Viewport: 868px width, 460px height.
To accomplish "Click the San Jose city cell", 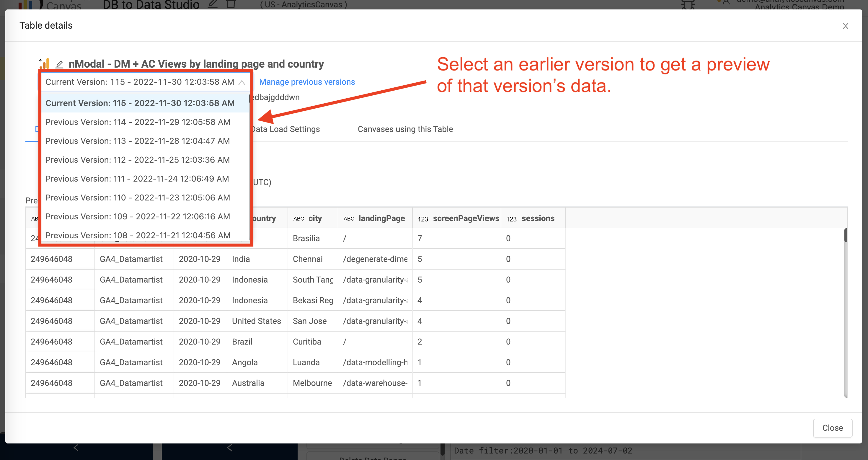I will (313, 321).
